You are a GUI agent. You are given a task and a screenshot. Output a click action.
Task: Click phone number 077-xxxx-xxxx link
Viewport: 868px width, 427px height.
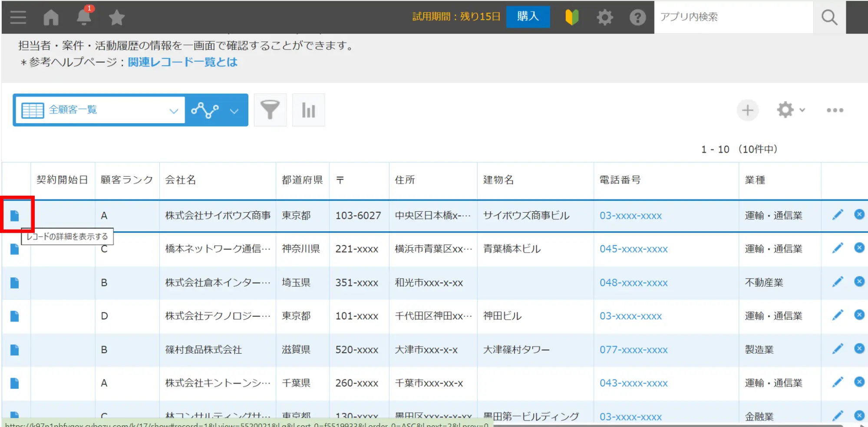(x=634, y=350)
